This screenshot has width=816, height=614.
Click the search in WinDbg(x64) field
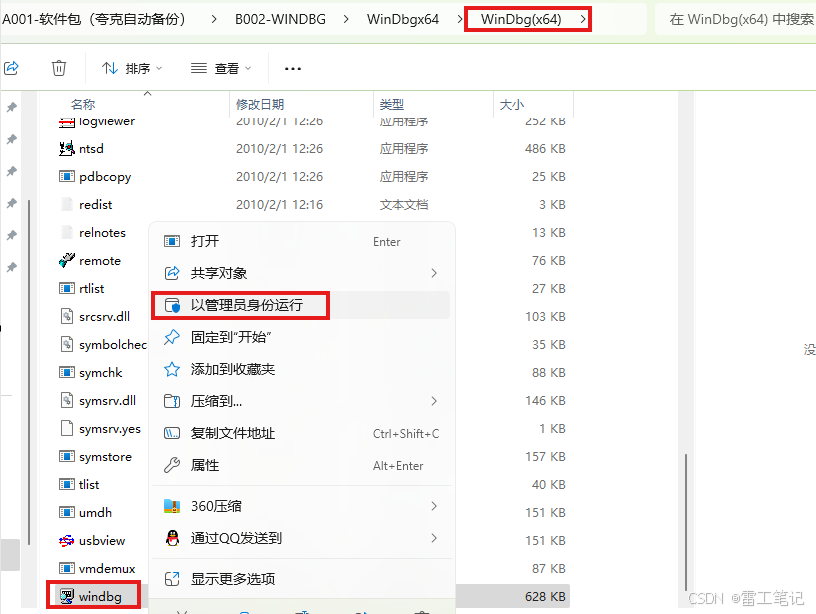736,19
